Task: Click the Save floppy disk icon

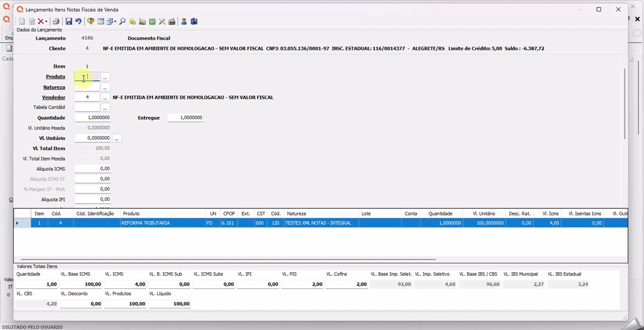Action: tap(68, 21)
